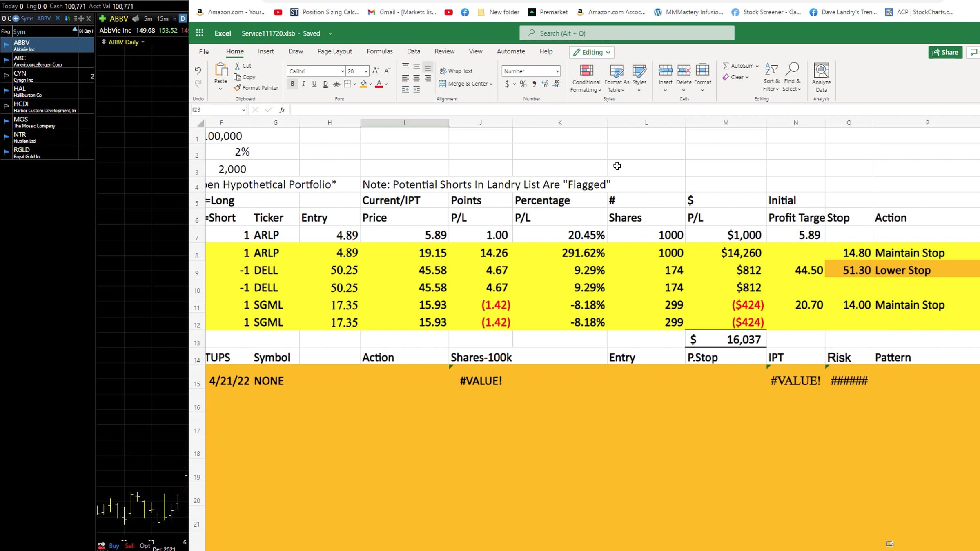Screen dimensions: 980x551
Task: Open the Comments pane icon
Action: click(974, 52)
